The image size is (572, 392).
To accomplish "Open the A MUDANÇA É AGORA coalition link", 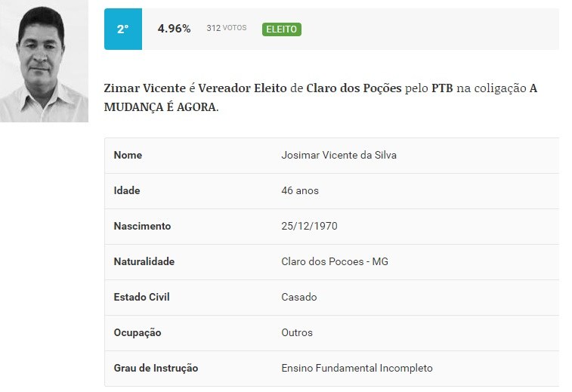I will pyautogui.click(x=160, y=106).
